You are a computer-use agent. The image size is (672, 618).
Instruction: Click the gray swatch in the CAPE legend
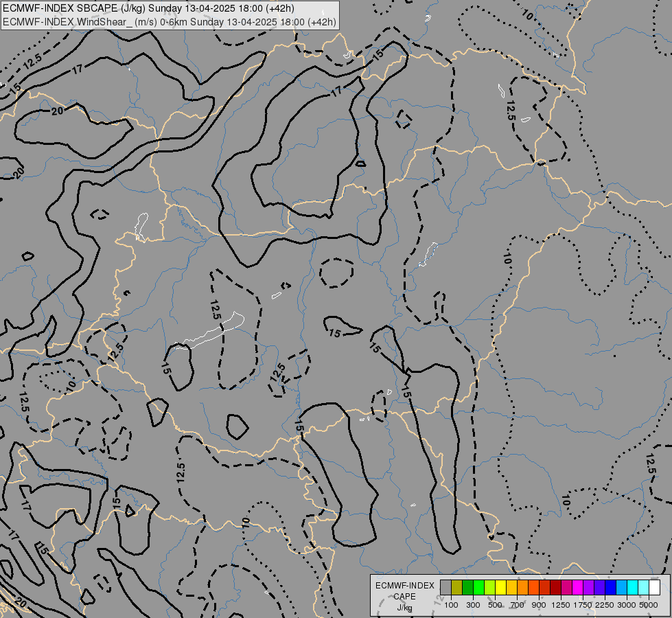[445, 587]
